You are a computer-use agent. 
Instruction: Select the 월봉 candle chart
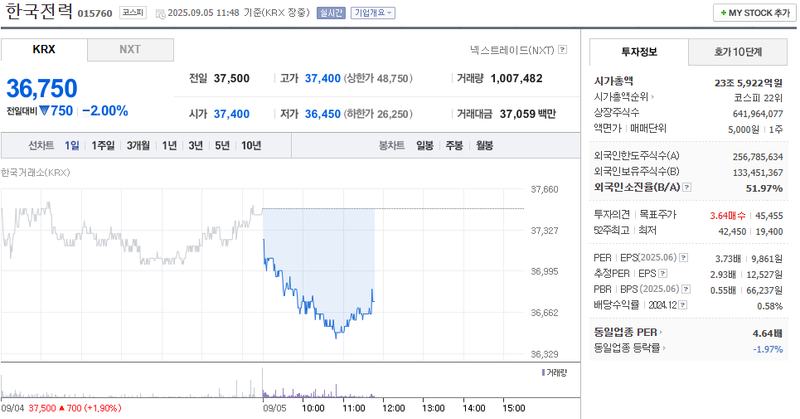[x=484, y=146]
